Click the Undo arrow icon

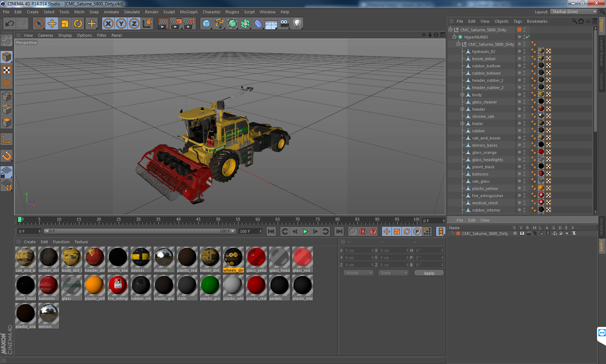point(9,24)
